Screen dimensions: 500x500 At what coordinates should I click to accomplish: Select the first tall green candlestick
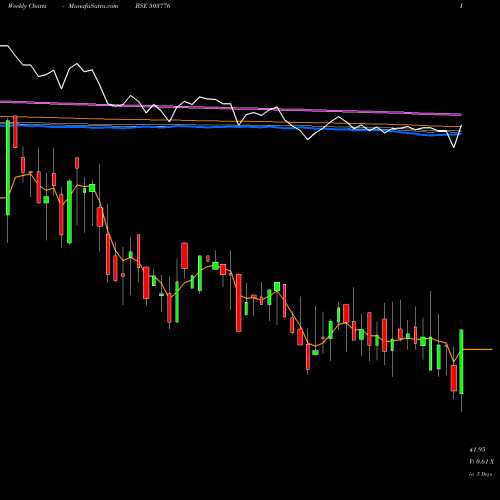pyautogui.click(x=8, y=168)
